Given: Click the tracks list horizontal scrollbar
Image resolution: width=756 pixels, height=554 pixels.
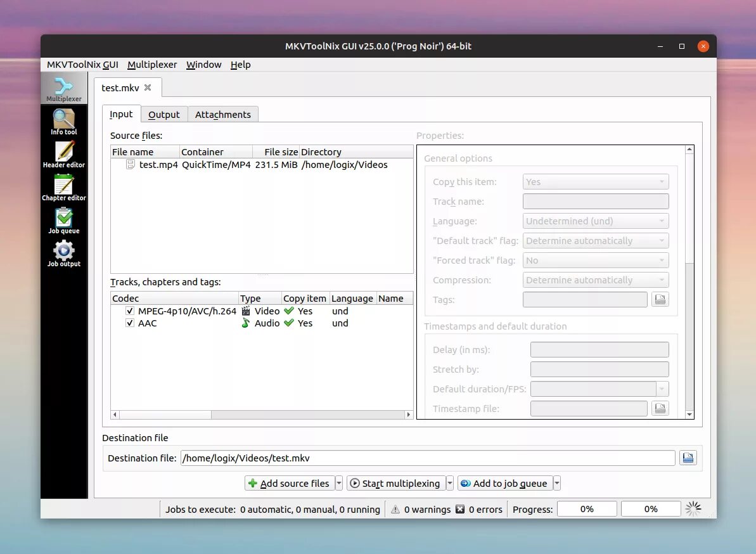Looking at the screenshot, I should tap(262, 415).
